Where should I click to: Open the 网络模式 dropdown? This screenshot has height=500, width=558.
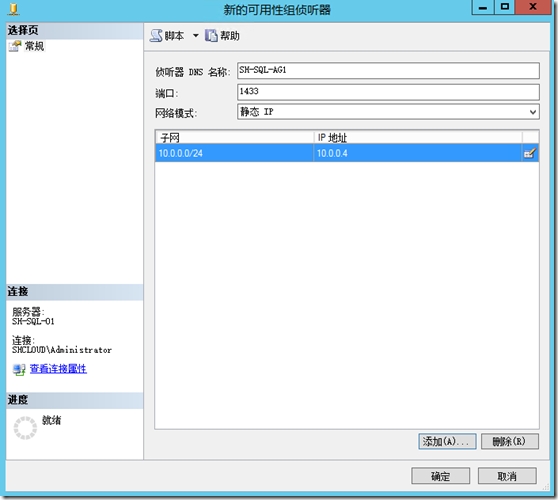[x=388, y=112]
